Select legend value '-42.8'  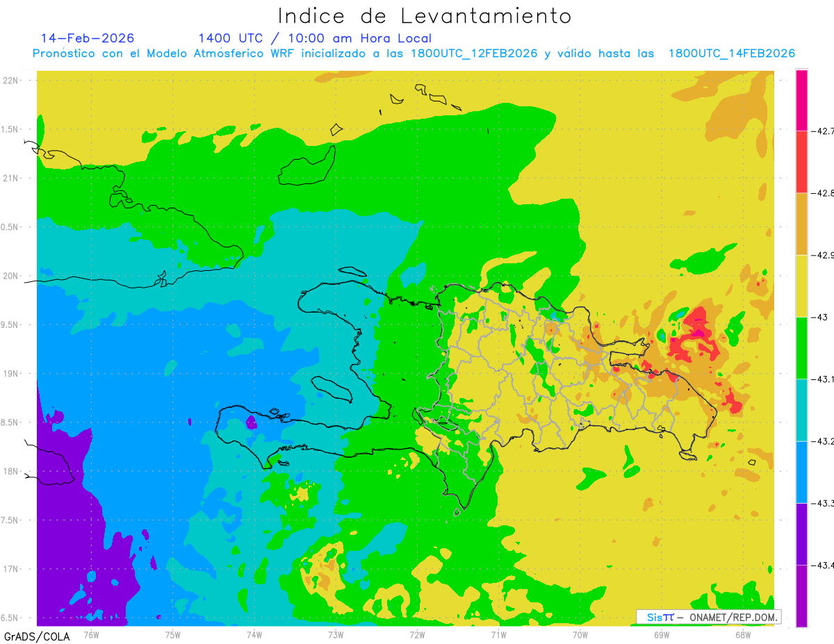(x=822, y=193)
